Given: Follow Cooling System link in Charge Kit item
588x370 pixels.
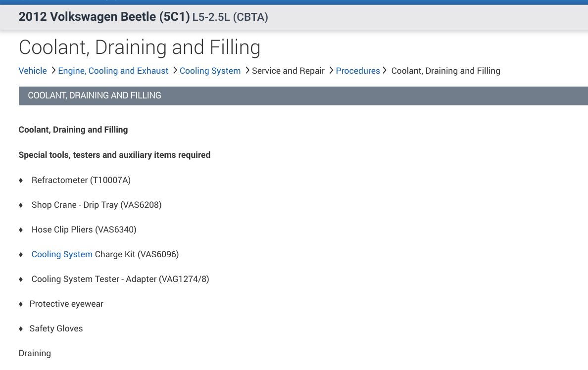Looking at the screenshot, I should pyautogui.click(x=62, y=254).
